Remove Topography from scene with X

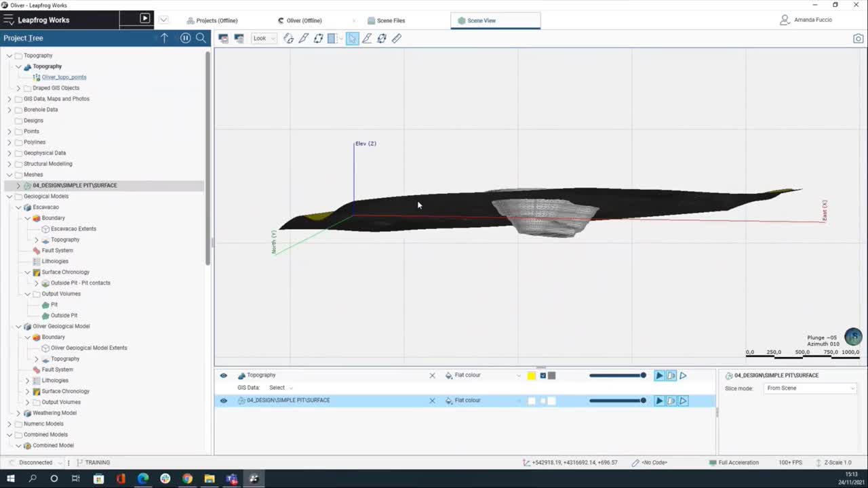tap(432, 375)
